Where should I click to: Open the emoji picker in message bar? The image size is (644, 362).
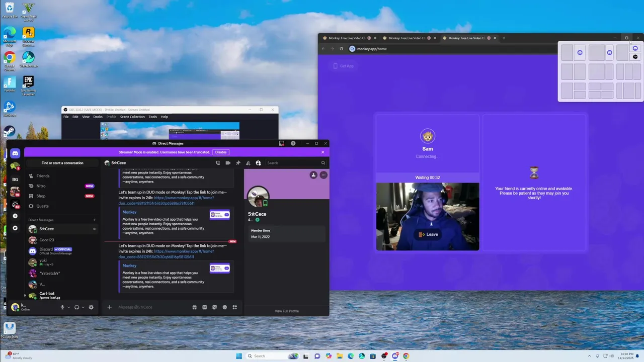[224, 307]
